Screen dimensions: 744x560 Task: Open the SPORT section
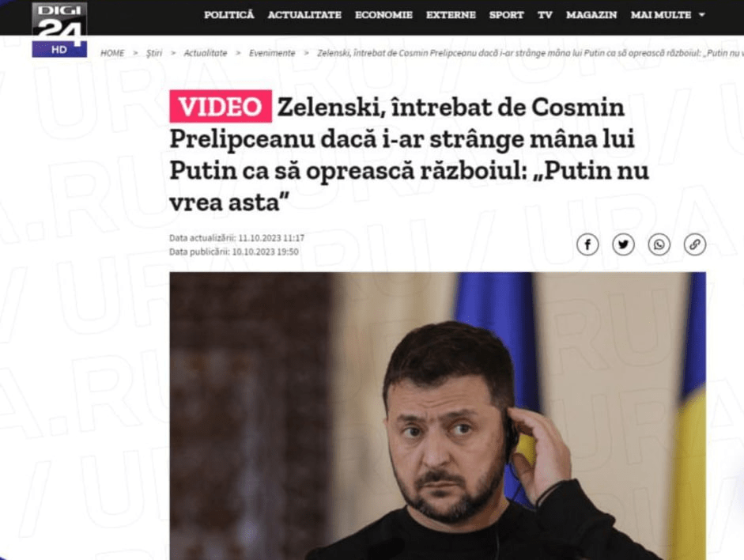coord(506,15)
